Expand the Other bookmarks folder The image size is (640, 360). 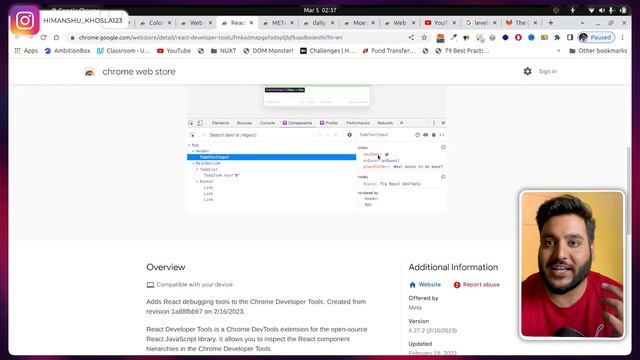point(598,51)
